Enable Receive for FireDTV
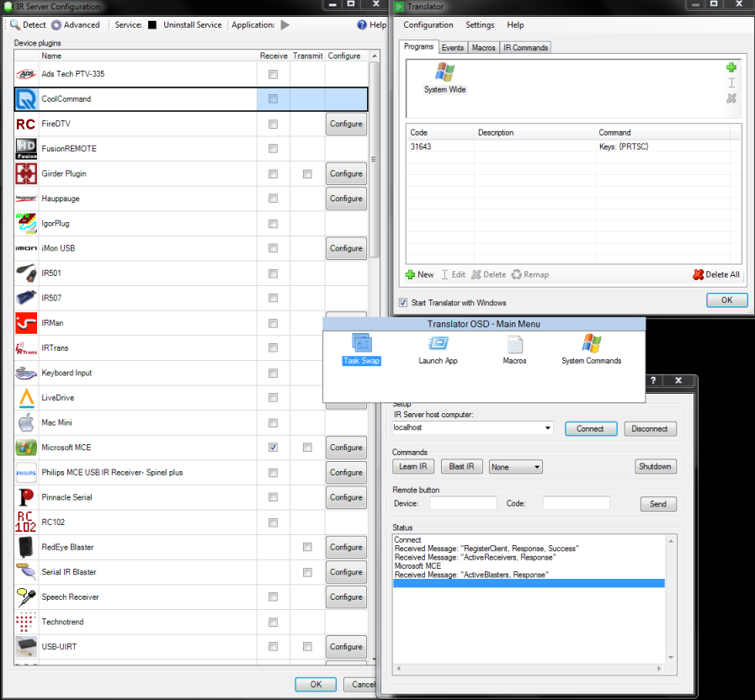The image size is (755, 700). point(273,125)
